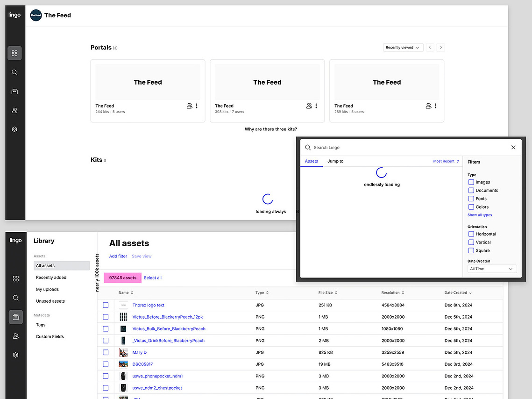The height and width of the screenshot is (399, 532).
Task: Sort assets table by Name column
Action: (126, 292)
